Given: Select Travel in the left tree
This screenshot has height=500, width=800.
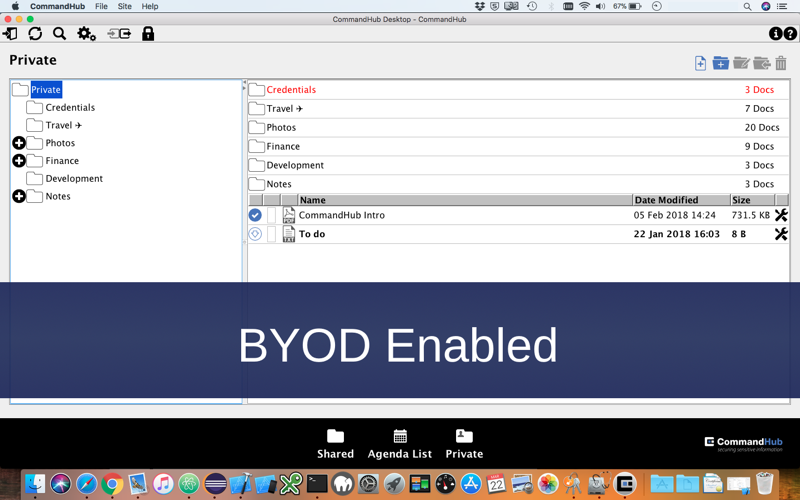Looking at the screenshot, I should click(x=64, y=126).
